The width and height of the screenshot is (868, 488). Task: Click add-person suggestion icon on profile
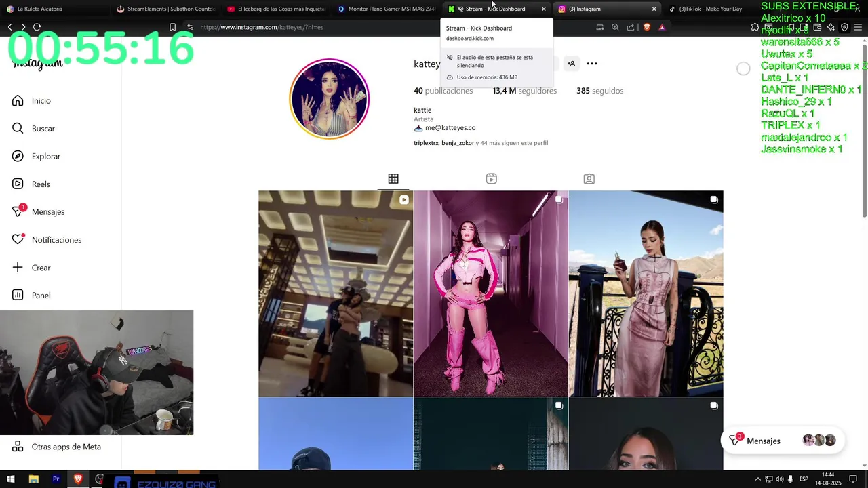[572, 64]
